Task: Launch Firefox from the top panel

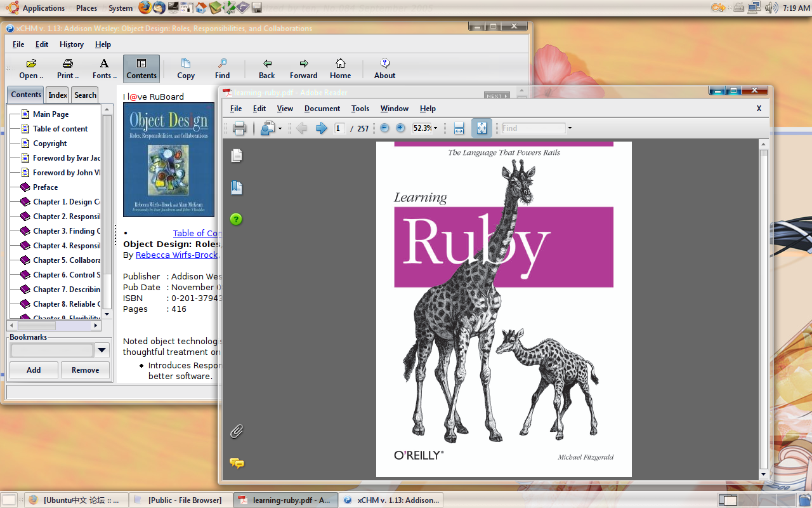Action: click(145, 8)
